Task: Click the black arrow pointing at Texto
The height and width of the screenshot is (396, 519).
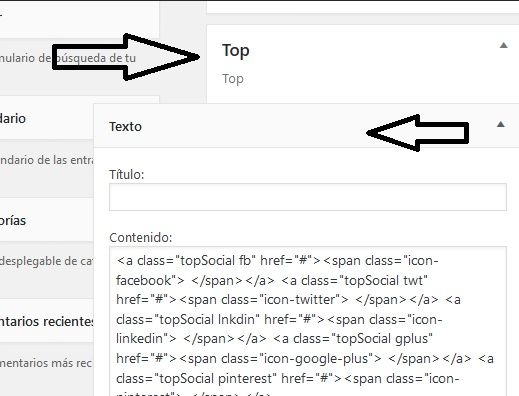Action: (418, 133)
